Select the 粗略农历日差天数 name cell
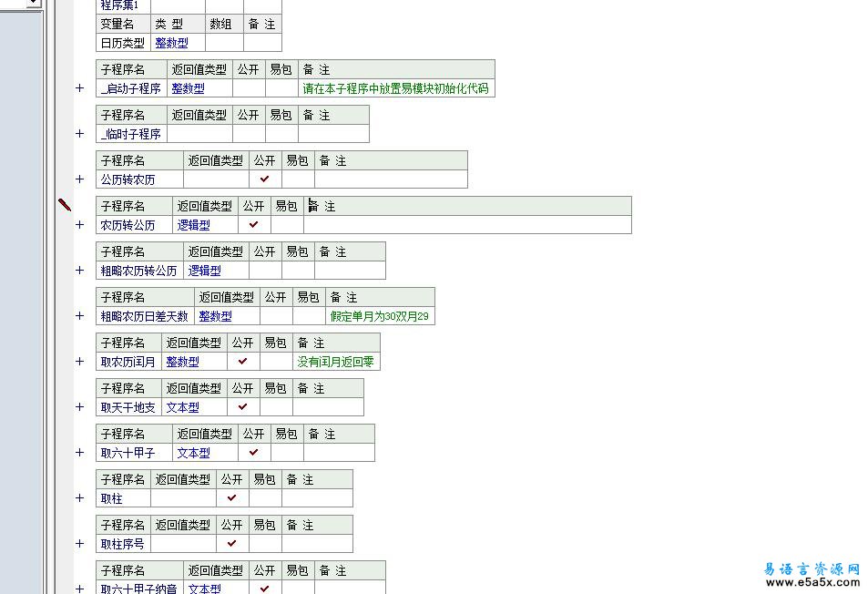The image size is (868, 594). pyautogui.click(x=145, y=316)
